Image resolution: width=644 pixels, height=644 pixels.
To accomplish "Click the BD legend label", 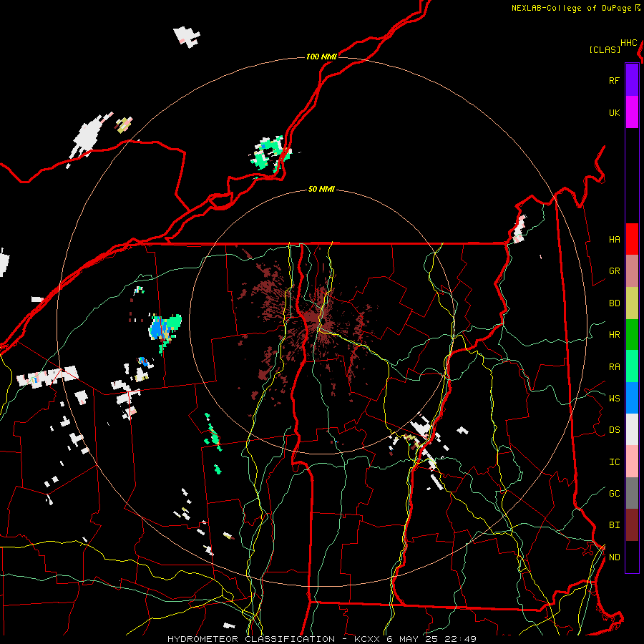I will 614,303.
